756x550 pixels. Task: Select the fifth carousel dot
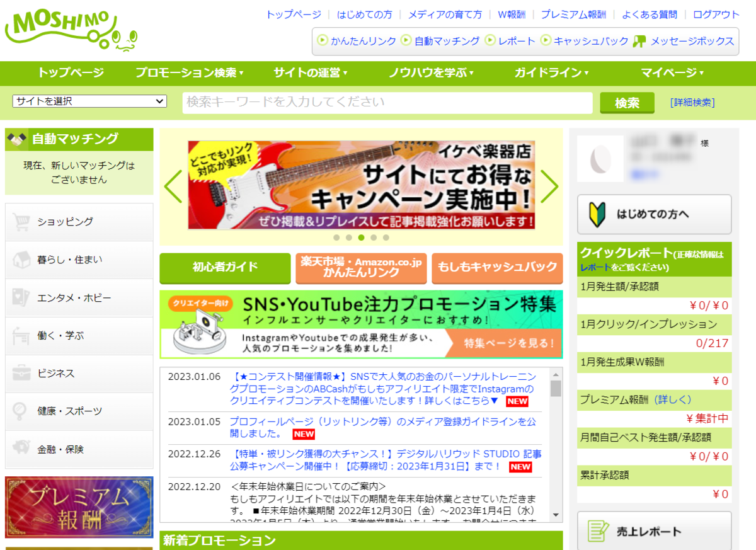[x=386, y=238]
